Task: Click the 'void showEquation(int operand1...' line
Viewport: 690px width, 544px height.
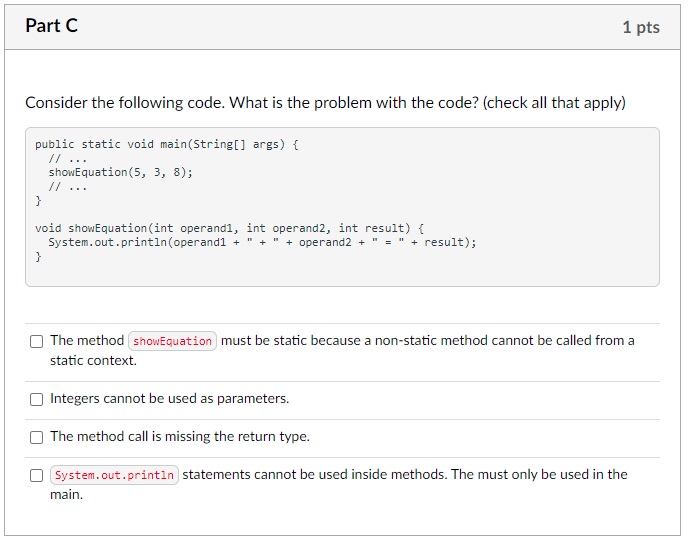Action: tap(229, 228)
